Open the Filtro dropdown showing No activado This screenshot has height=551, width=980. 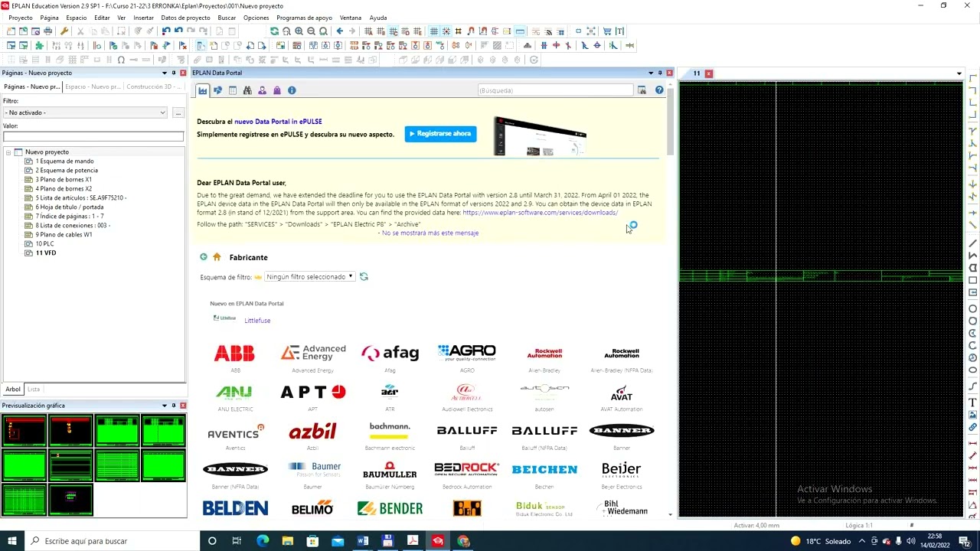tap(85, 112)
